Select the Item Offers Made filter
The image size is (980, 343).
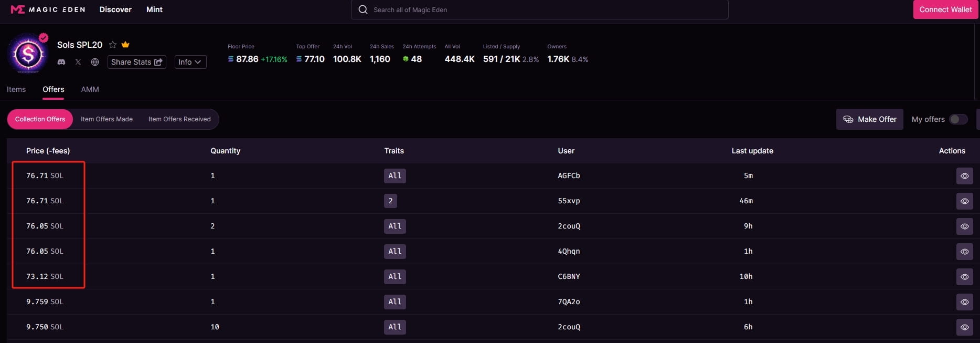[x=106, y=119]
